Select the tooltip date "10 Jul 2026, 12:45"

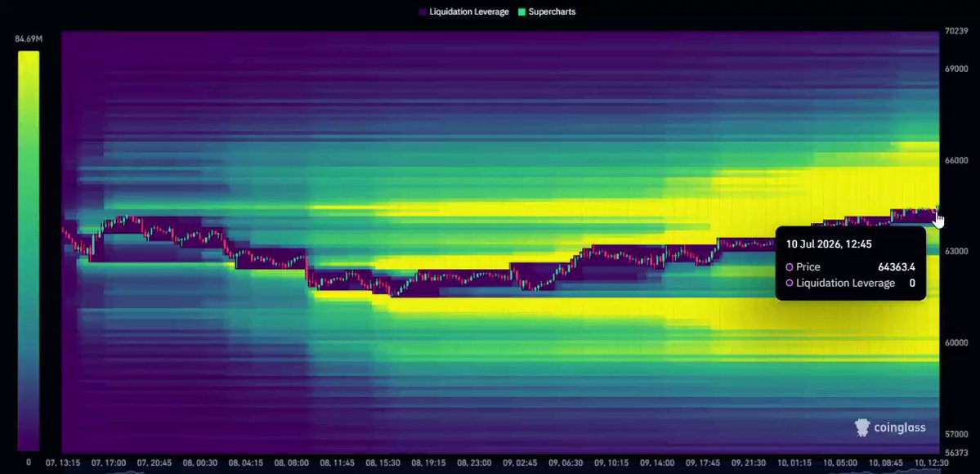(x=829, y=244)
